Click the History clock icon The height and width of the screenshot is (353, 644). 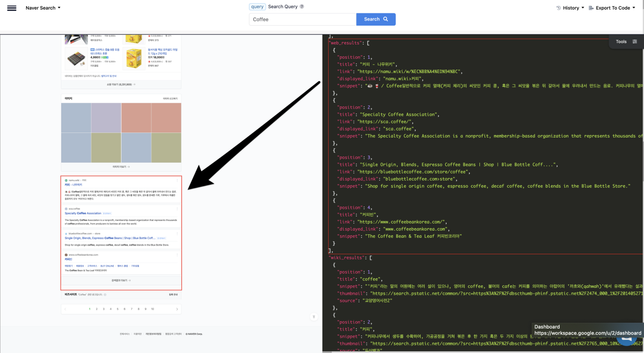pos(559,8)
